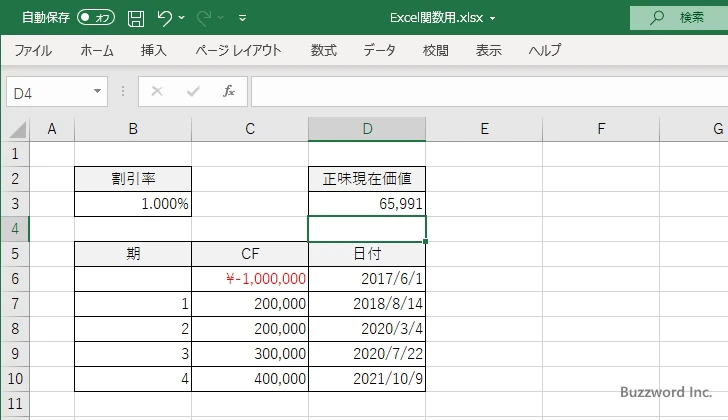Click period cell 1 in column B

[x=133, y=304]
